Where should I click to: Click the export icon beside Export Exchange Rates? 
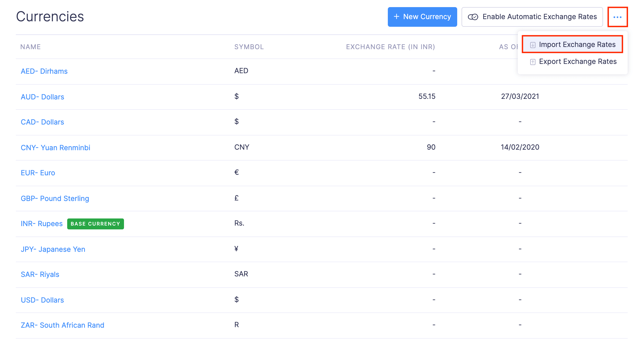(x=533, y=62)
